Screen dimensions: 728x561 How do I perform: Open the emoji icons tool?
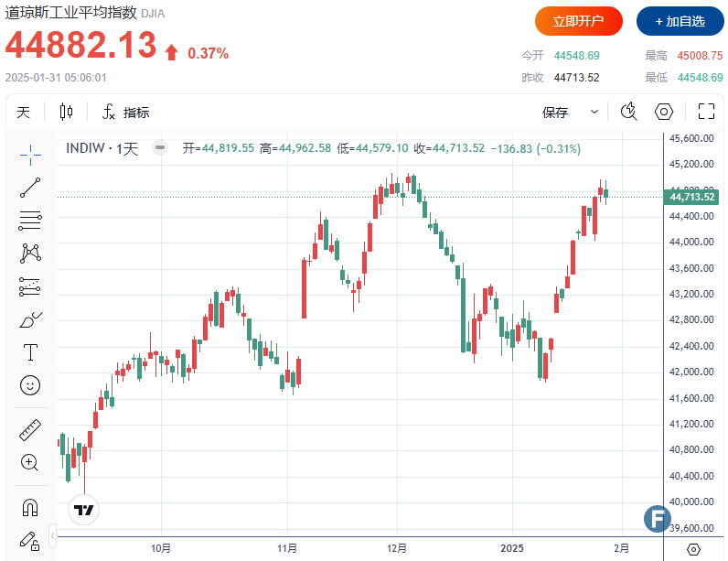30,385
